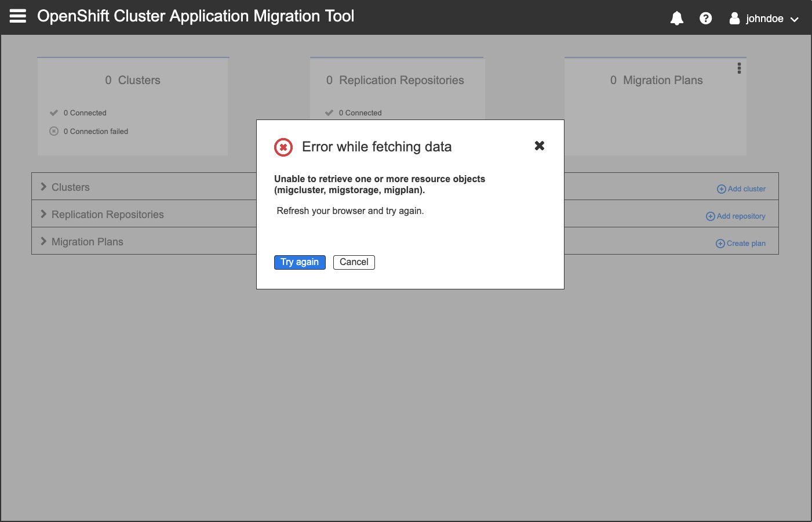Select the Replication Repositories card header
The image size is (812, 522).
(396, 80)
